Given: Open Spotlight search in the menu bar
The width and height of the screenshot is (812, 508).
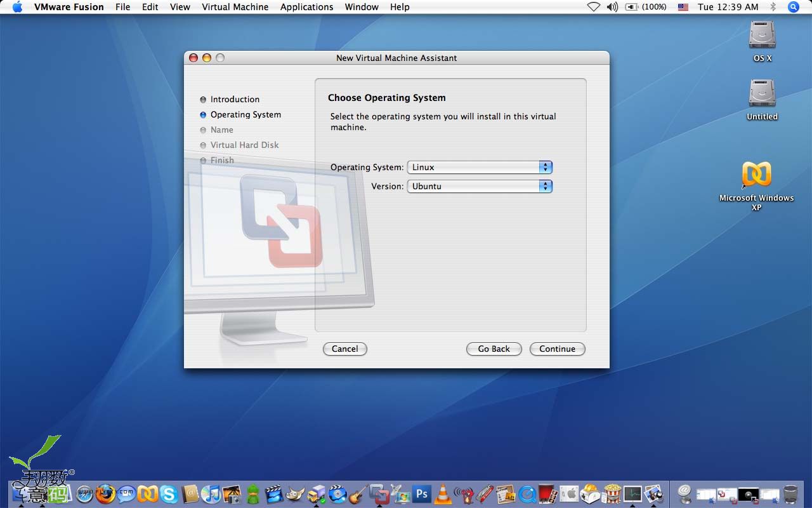Looking at the screenshot, I should 793,7.
